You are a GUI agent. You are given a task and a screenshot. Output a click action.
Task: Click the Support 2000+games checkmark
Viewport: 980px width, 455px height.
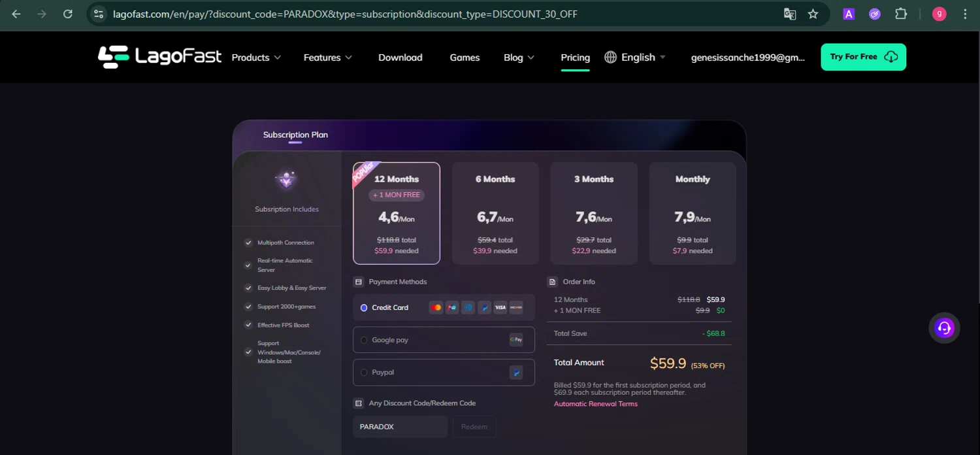click(248, 307)
